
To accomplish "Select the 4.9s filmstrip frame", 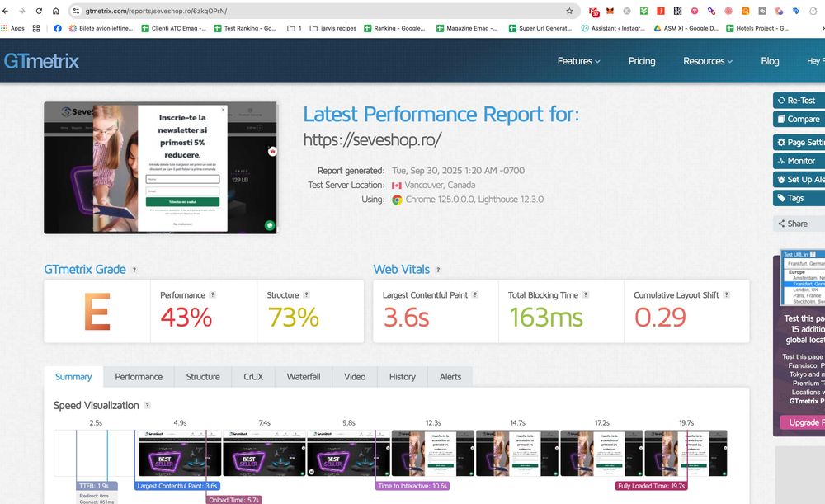I will (x=180, y=453).
